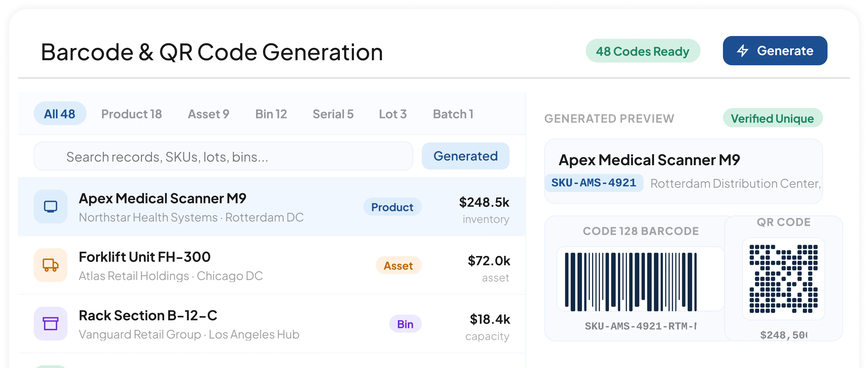
Task: Click the Generate button
Action: 775,51
